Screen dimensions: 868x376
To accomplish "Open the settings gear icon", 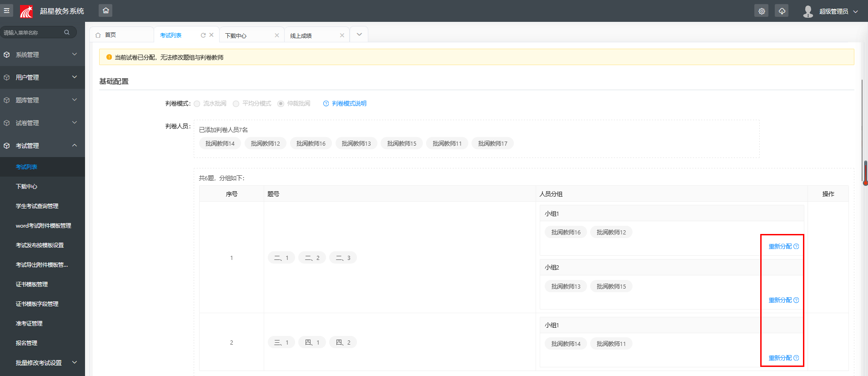I will (x=761, y=11).
